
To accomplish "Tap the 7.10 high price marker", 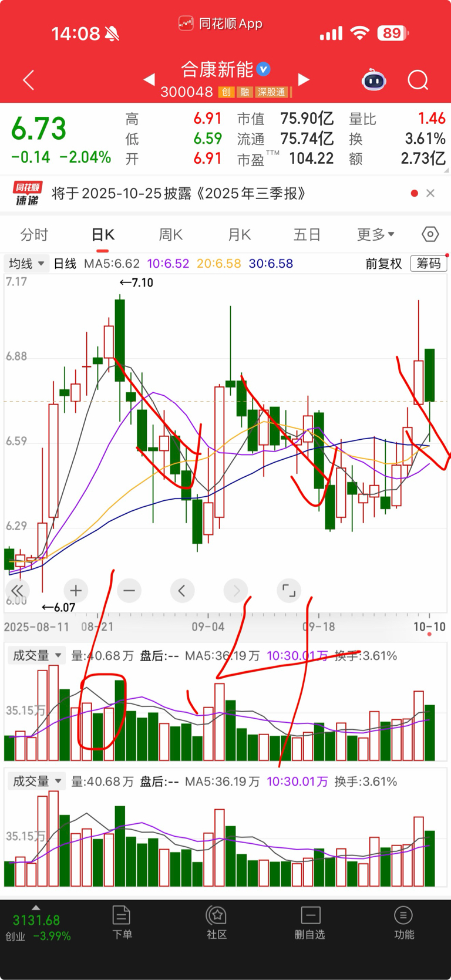I will point(136,282).
